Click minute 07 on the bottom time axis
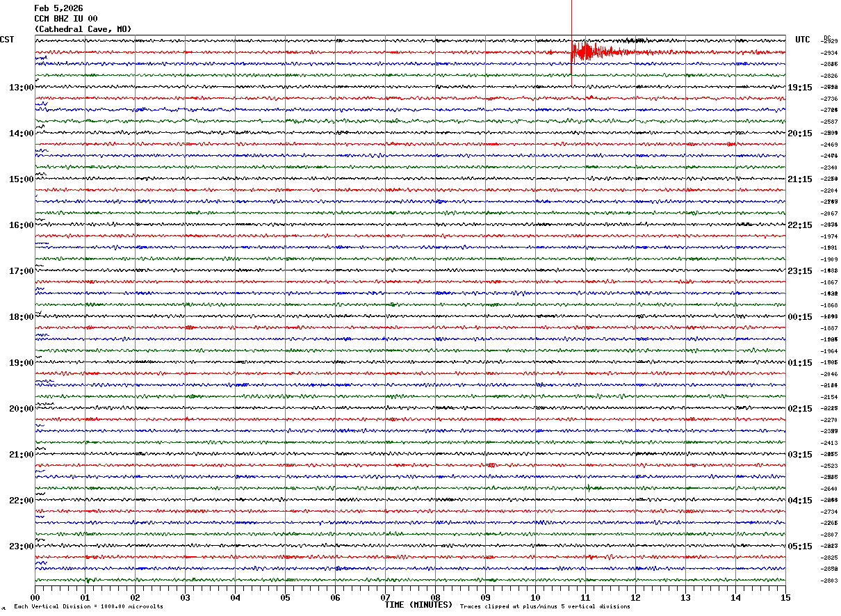This screenshot has height=616, width=841. tap(385, 597)
